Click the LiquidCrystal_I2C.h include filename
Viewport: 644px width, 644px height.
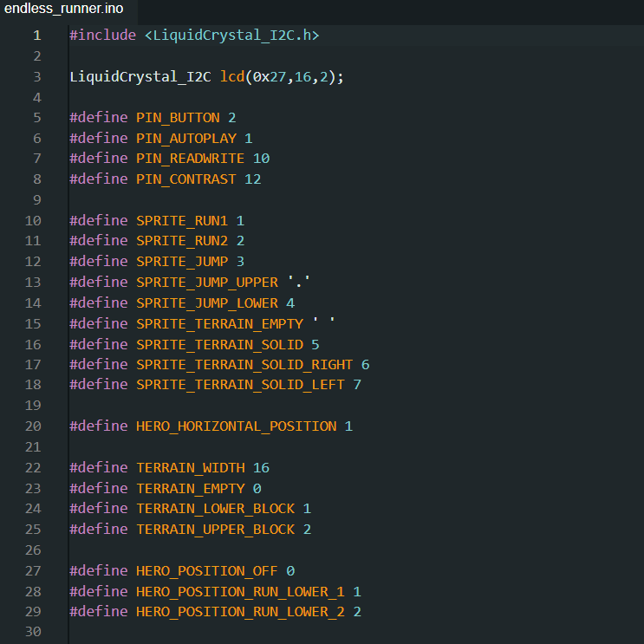(x=232, y=36)
